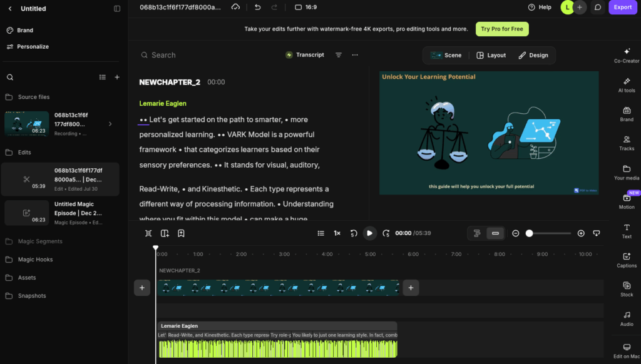Invite a collaborator with the plus avatar
Screen dimensions: 641x364
coord(580,8)
